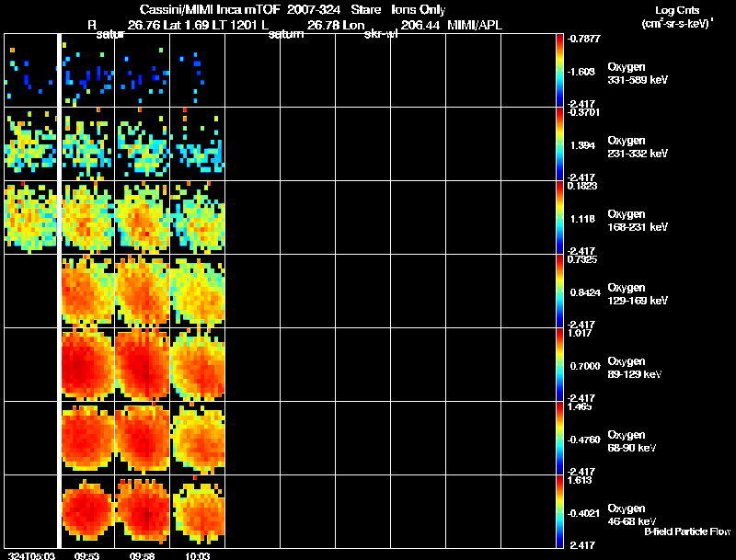The image size is (736, 560).
Task: Select the 05:03 Oxygen 168-231 keV image panel
Action: (30, 218)
